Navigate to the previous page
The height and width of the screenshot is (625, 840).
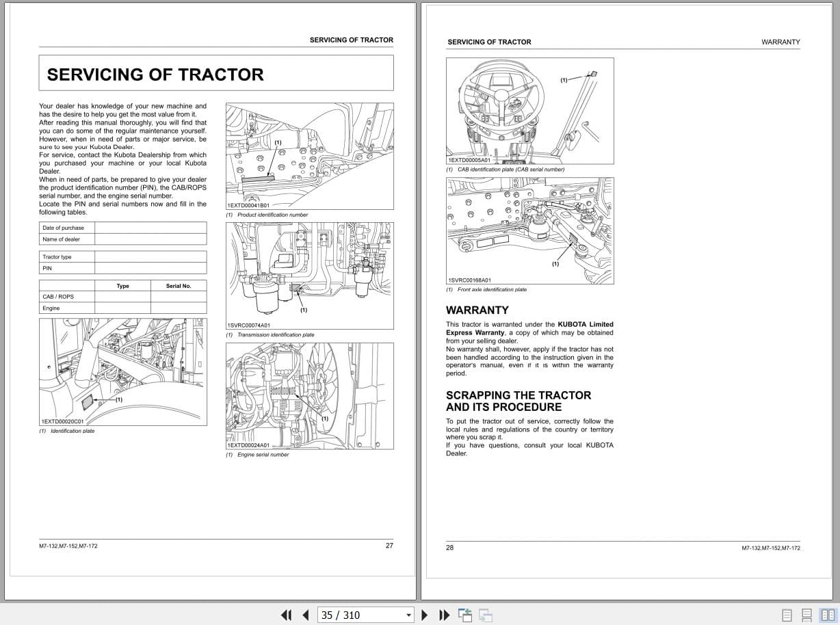pyautogui.click(x=306, y=615)
